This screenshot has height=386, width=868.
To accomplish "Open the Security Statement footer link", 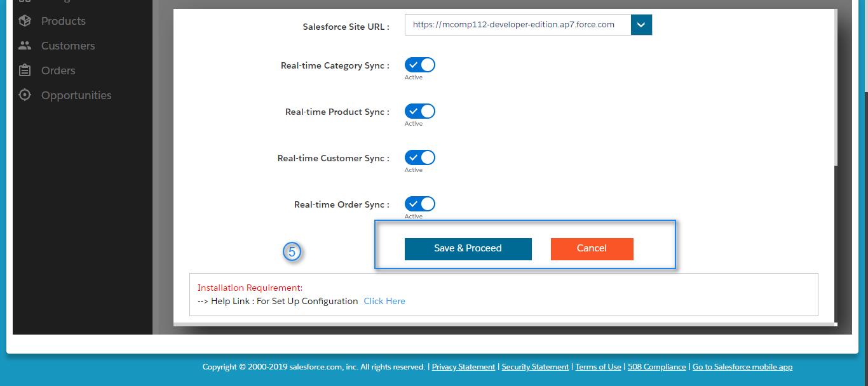I will pyautogui.click(x=535, y=367).
